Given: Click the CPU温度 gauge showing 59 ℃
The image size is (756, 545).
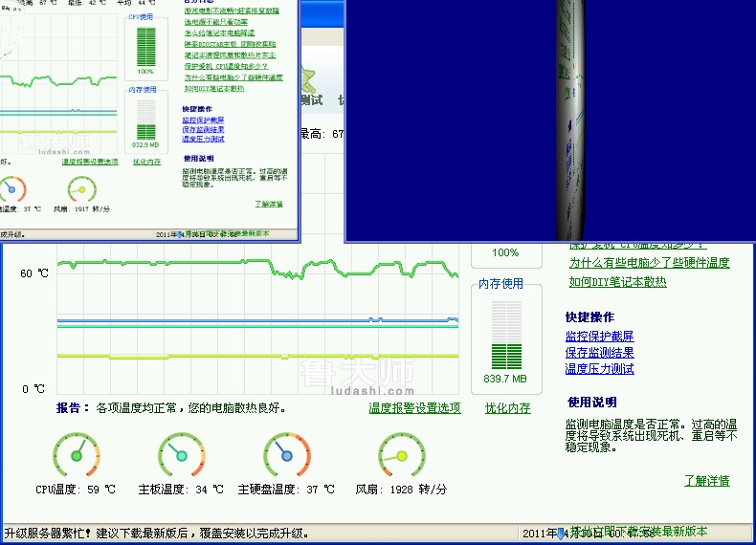Looking at the screenshot, I should 76,455.
